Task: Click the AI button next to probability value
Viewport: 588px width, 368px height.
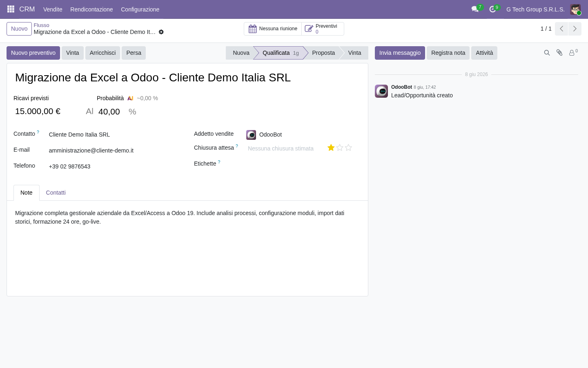Action: coord(90,111)
